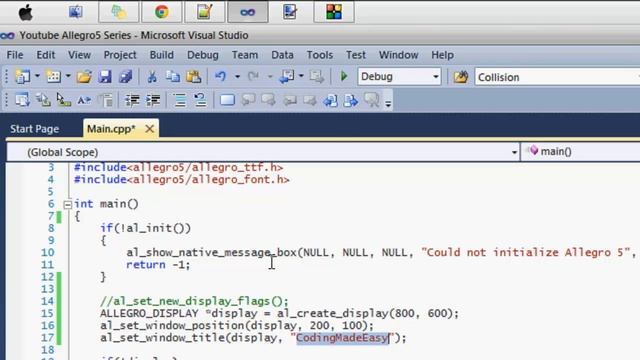Click the Paste clipboard icon
The height and width of the screenshot is (360, 640).
pyautogui.click(x=193, y=77)
